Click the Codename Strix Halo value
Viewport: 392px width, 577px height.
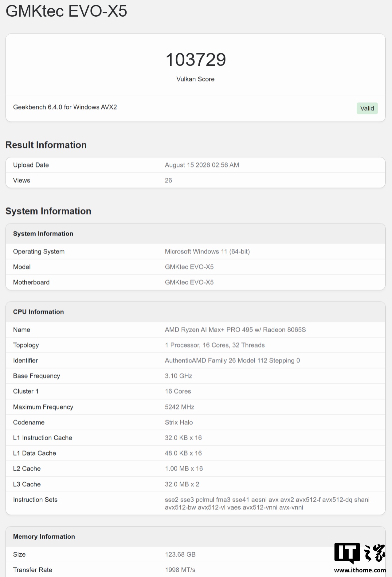tap(179, 422)
